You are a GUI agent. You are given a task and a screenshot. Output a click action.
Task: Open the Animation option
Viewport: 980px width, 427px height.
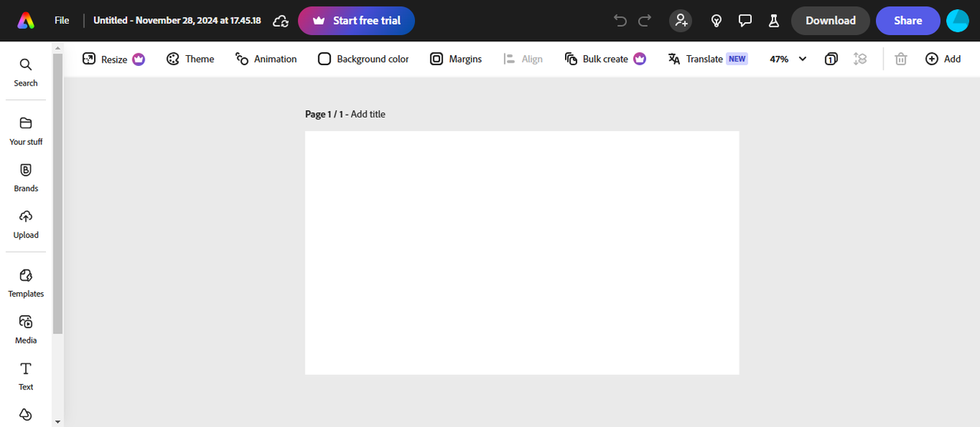pyautogui.click(x=266, y=59)
